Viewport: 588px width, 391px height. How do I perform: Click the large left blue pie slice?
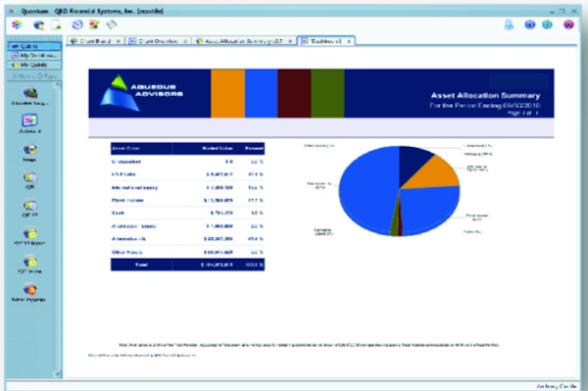[367, 191]
